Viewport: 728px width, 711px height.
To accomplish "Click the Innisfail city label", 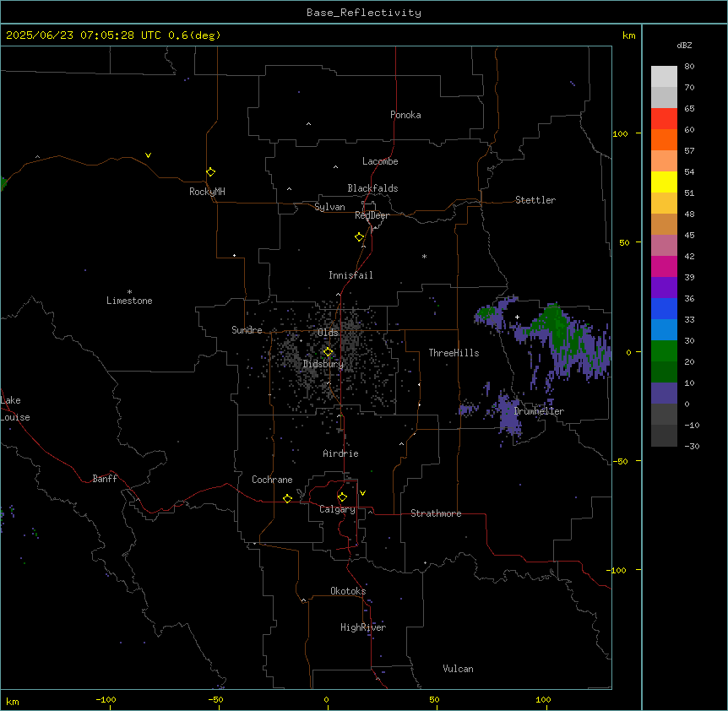I will [x=350, y=275].
